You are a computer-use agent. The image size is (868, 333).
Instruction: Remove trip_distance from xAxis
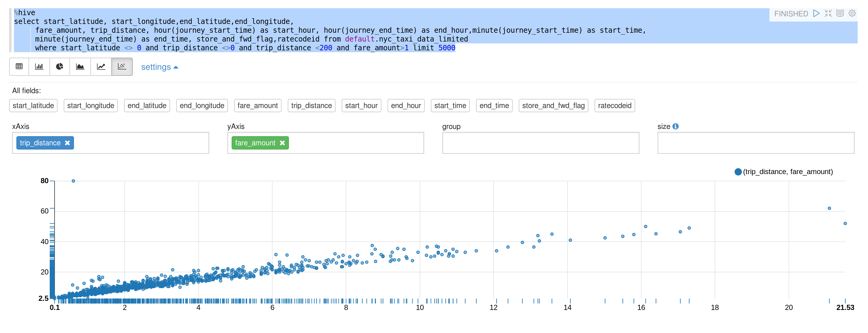point(67,143)
